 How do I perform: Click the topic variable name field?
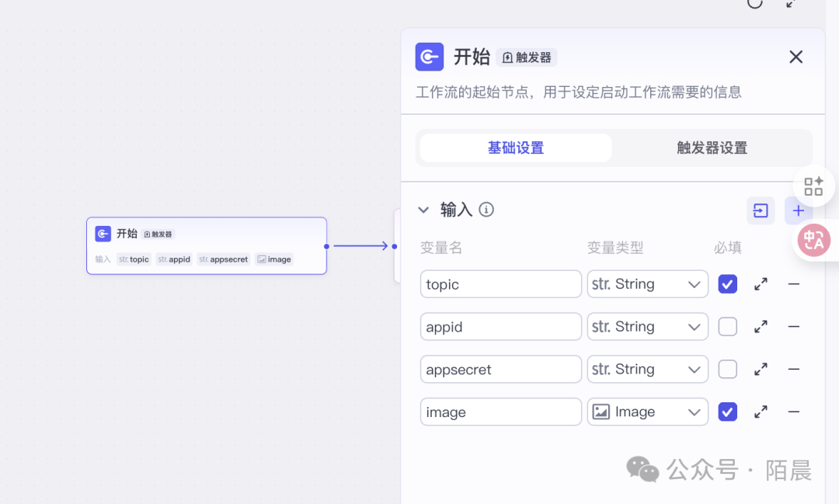[x=500, y=284]
